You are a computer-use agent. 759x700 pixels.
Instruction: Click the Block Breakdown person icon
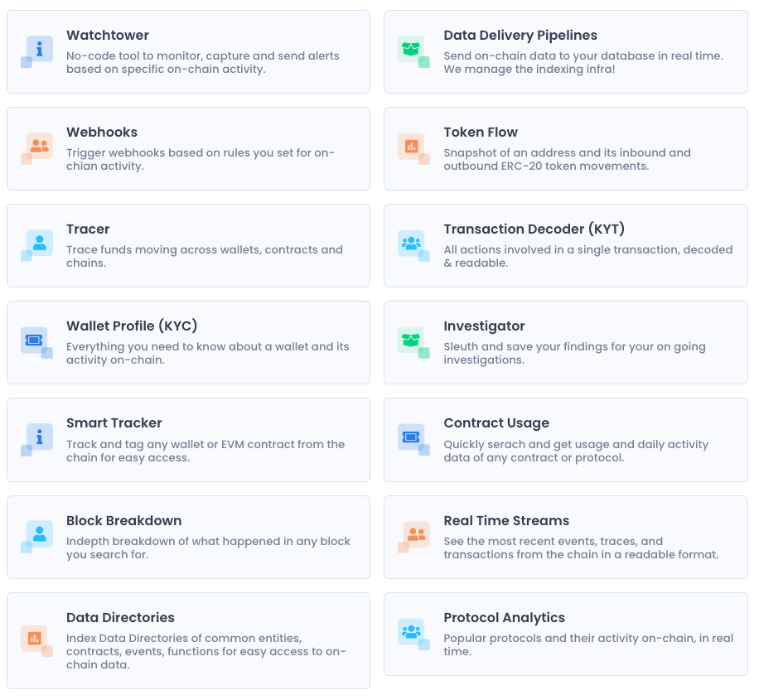click(39, 534)
